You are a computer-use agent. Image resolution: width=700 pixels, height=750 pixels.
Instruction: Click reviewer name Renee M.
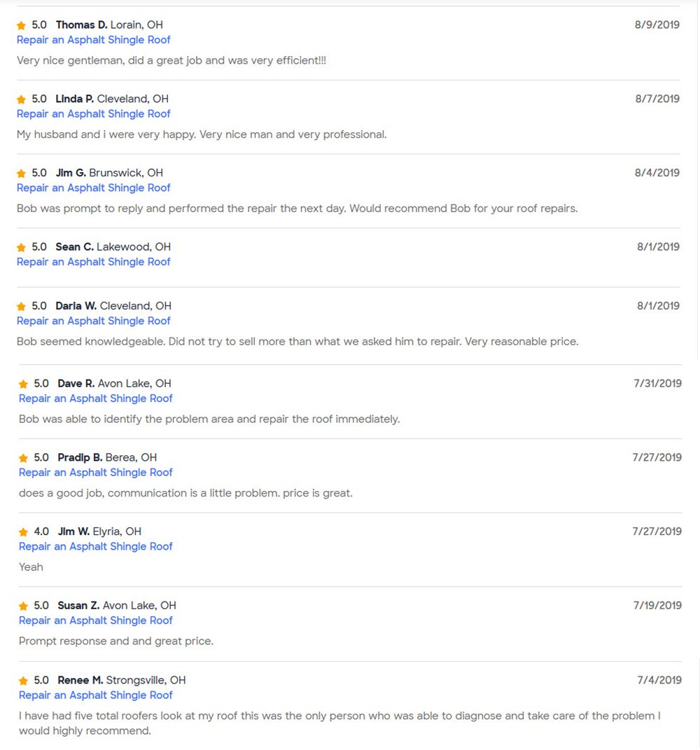(80, 680)
